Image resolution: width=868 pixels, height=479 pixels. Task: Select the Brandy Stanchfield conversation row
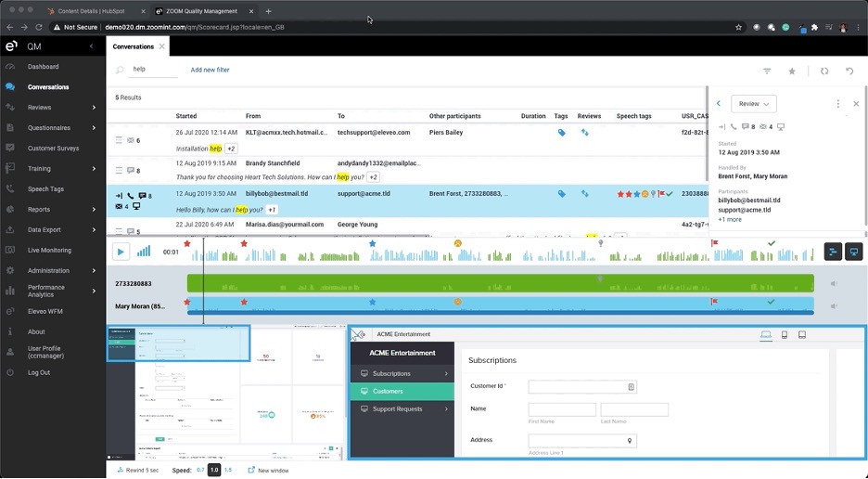407,170
